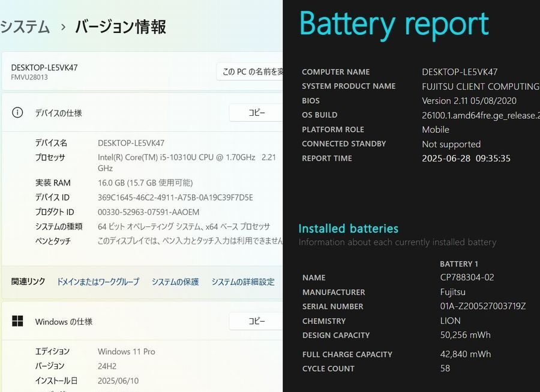540x392 pixels.
Task: Click the BIOS Version 2.11 value
Action: (x=469, y=101)
